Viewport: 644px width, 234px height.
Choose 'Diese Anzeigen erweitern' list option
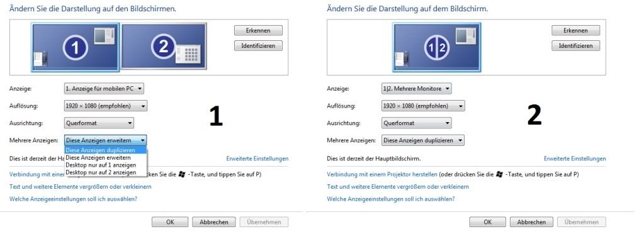pyautogui.click(x=106, y=158)
